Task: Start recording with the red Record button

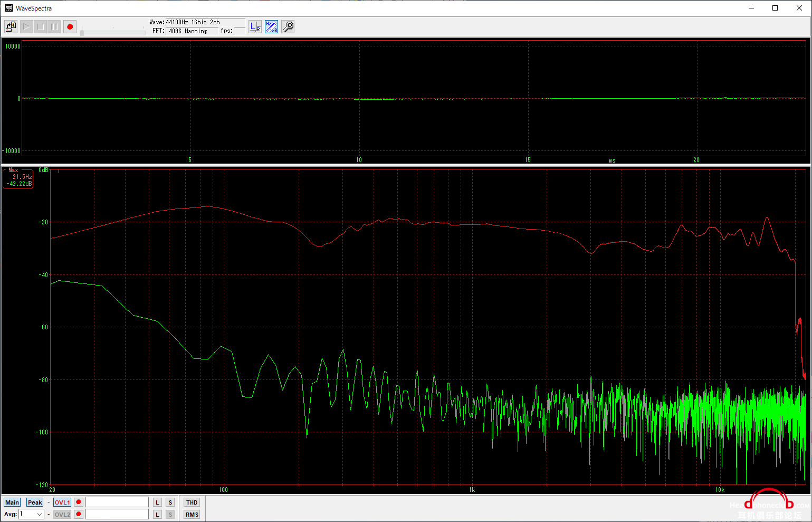Action: coord(70,26)
